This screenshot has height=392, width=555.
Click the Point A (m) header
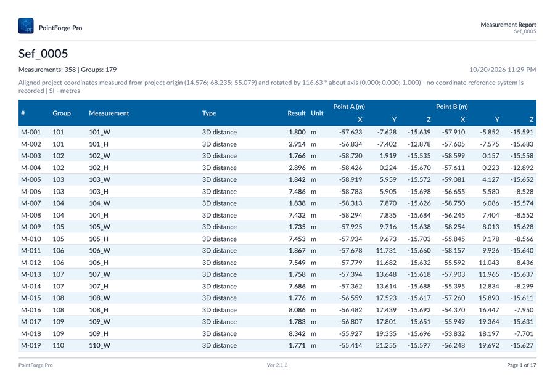pos(348,107)
